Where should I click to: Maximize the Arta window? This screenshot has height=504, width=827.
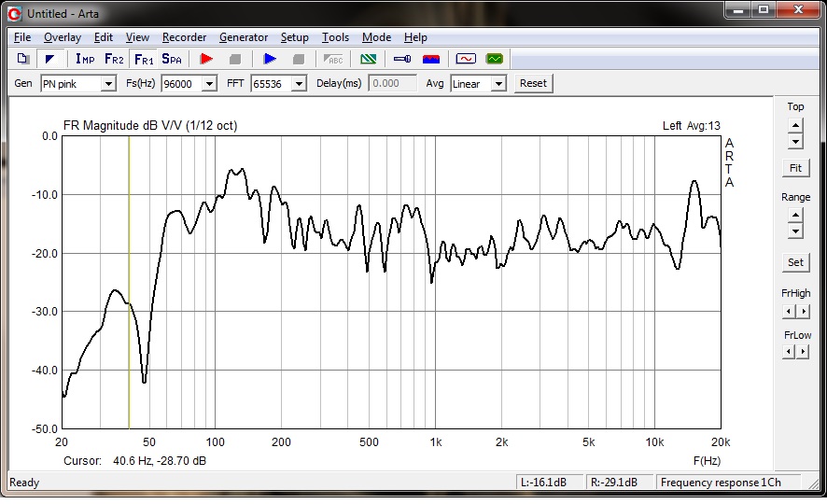tap(764, 10)
